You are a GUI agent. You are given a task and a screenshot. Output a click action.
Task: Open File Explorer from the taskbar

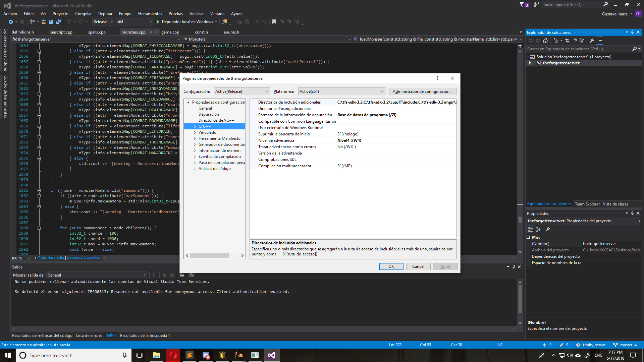(x=157, y=355)
